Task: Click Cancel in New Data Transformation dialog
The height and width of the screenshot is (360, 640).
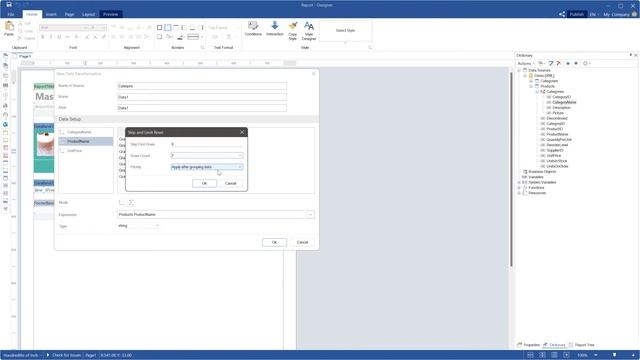Action: coord(302,242)
